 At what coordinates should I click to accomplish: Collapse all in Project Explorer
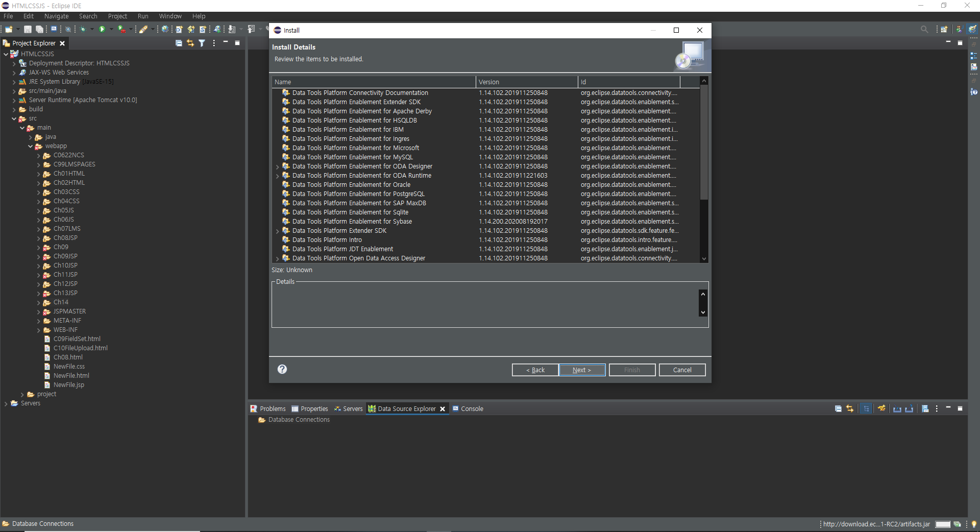(x=179, y=43)
